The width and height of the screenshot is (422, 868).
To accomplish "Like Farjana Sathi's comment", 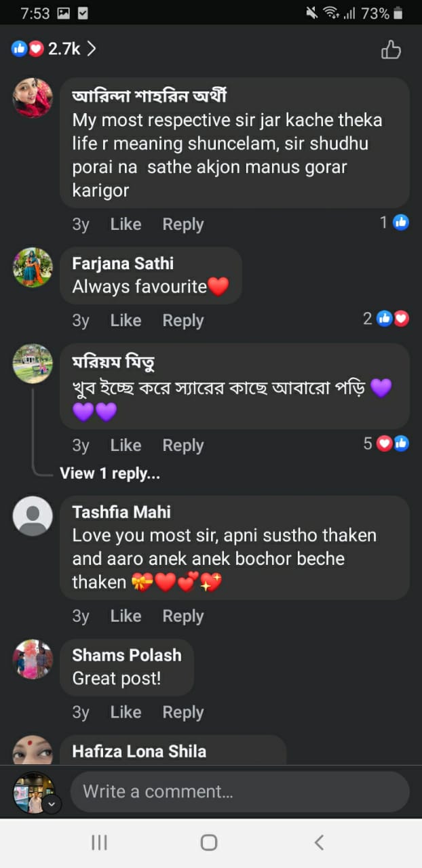I will pyautogui.click(x=126, y=320).
